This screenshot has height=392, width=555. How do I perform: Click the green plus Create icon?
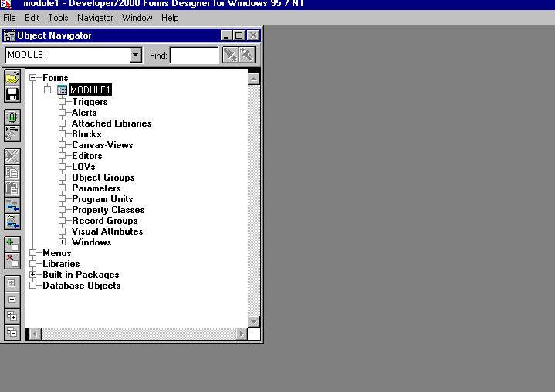coord(12,245)
